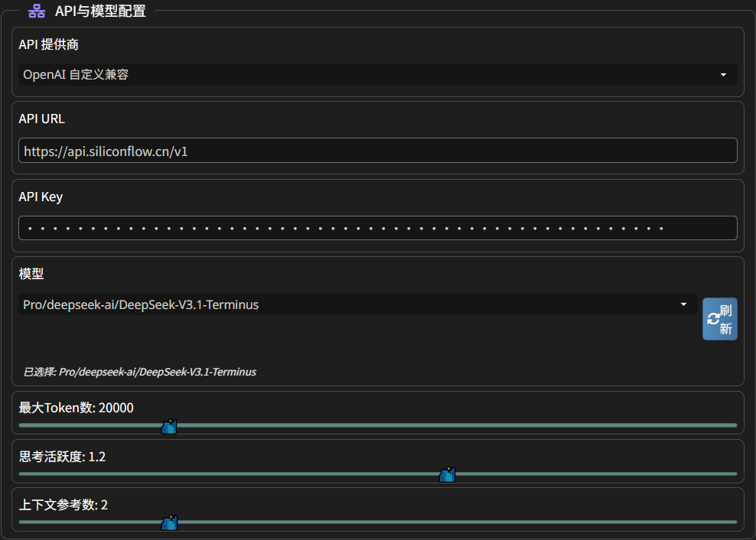
Task: Click the API Key label
Action: [x=41, y=197]
